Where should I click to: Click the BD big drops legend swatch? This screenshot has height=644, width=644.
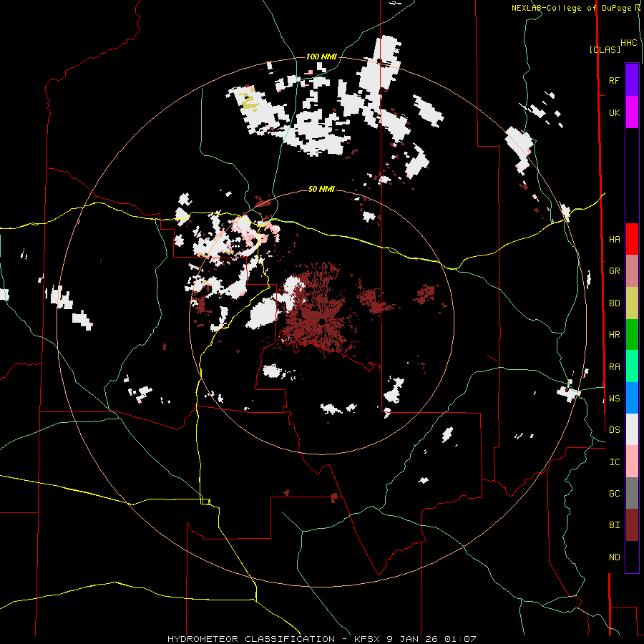tap(632, 303)
